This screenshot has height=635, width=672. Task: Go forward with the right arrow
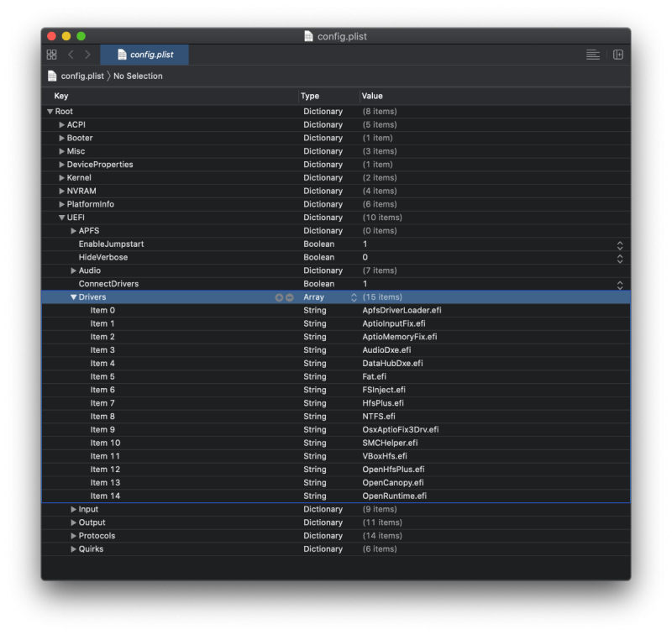[87, 55]
